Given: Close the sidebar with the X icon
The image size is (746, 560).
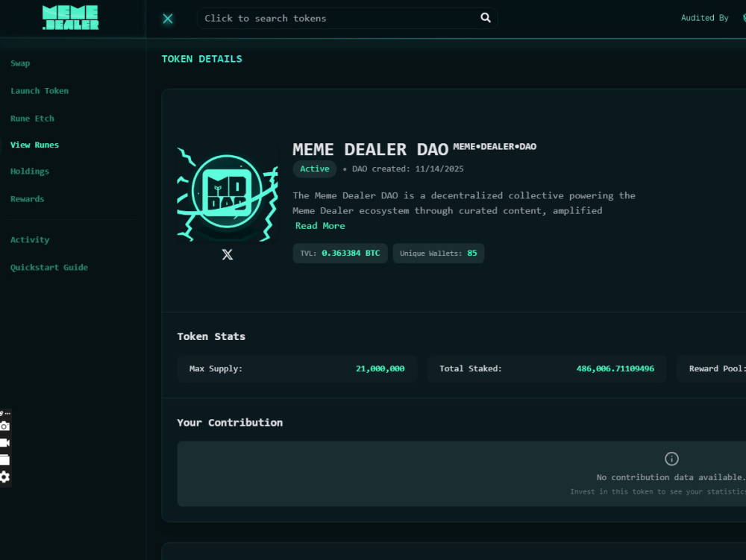Looking at the screenshot, I should [x=168, y=19].
